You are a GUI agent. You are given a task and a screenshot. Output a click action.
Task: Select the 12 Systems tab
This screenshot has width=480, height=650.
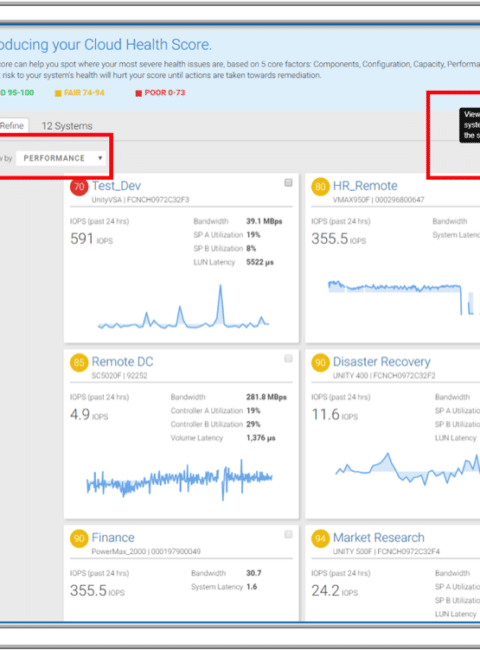pos(67,126)
